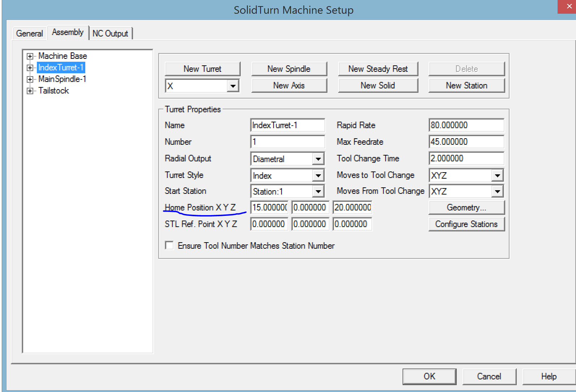Click the STL Ref. Point Y field
Viewport: 576px width, 392px height.
click(310, 224)
